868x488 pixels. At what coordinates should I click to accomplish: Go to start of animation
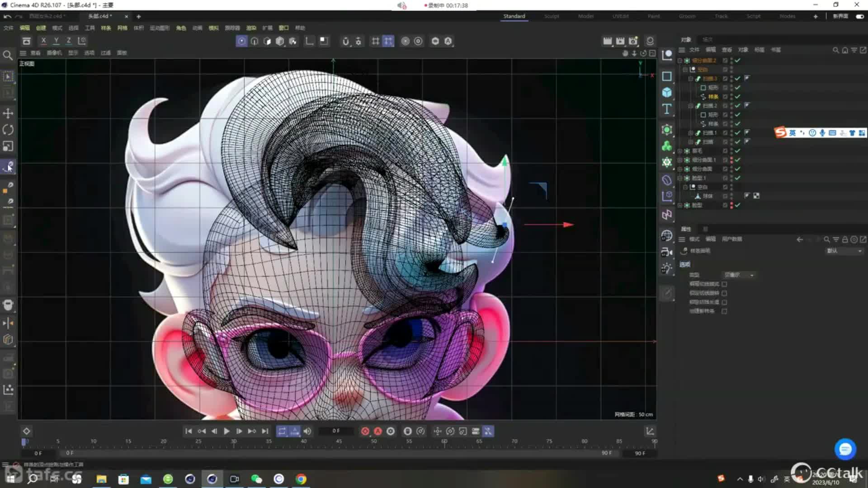(x=189, y=431)
